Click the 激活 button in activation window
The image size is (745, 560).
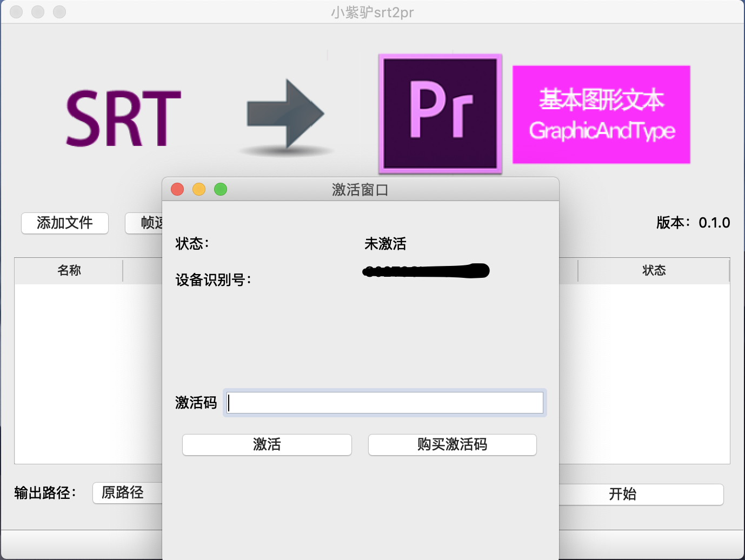tap(267, 444)
